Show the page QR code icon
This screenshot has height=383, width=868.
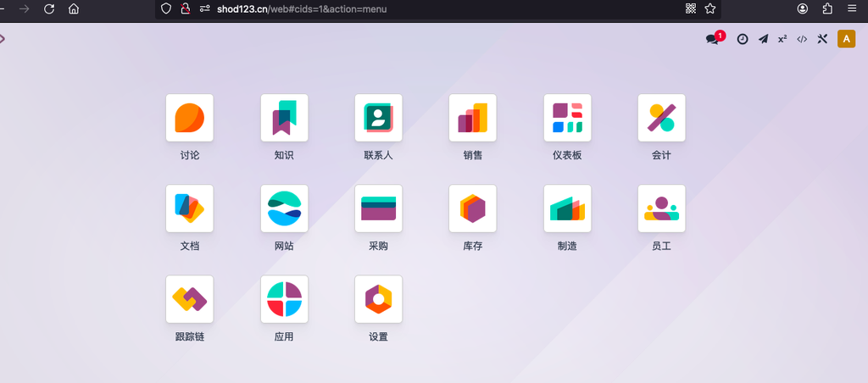click(x=690, y=8)
